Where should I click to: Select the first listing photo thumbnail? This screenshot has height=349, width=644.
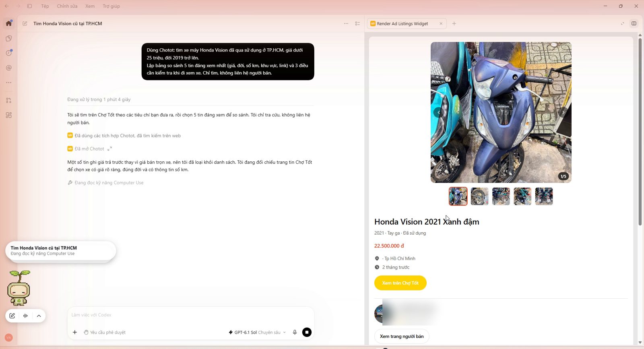[458, 196]
